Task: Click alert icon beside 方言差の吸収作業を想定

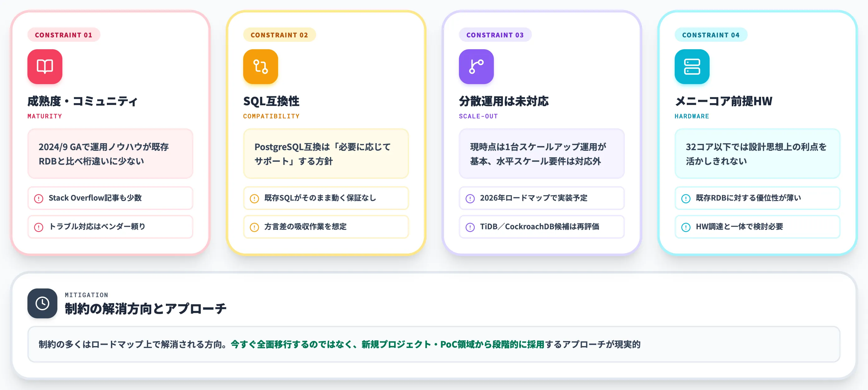Action: pos(254,227)
